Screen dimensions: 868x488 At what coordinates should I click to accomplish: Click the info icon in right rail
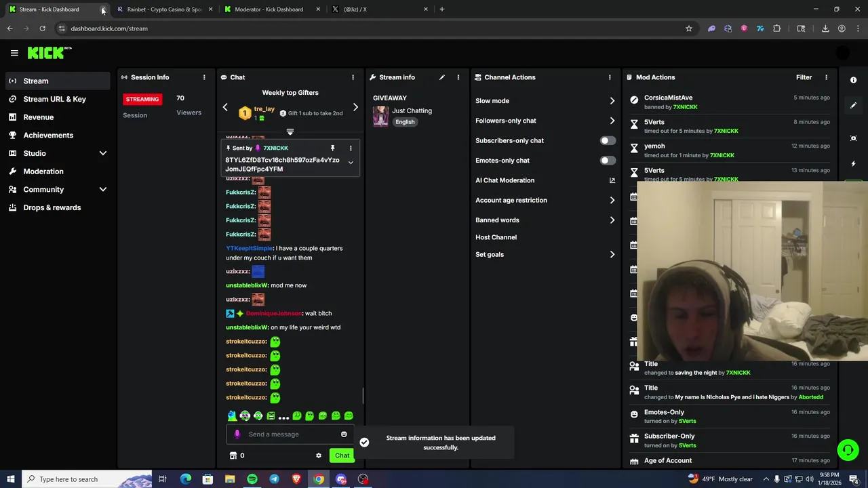(853, 80)
